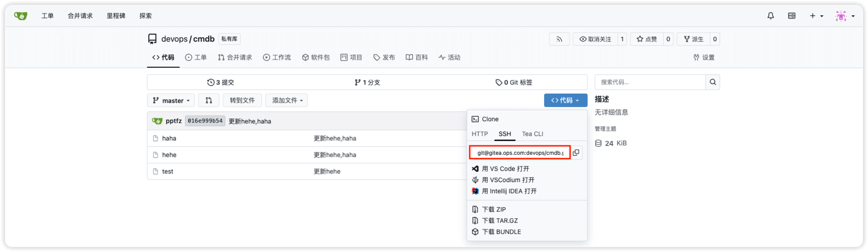Click the 取消关注 unwatch button
Viewport: 868px width, 252px height.
pos(595,39)
